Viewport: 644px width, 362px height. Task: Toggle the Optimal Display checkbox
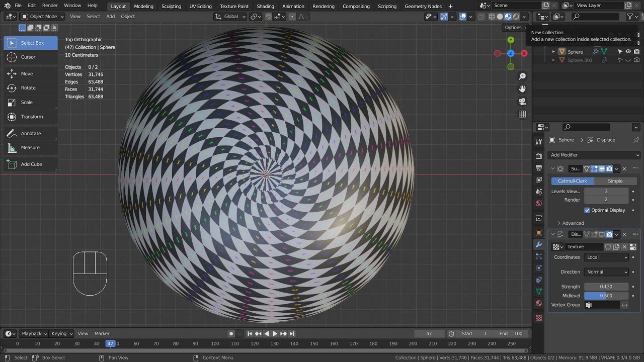[x=587, y=210]
